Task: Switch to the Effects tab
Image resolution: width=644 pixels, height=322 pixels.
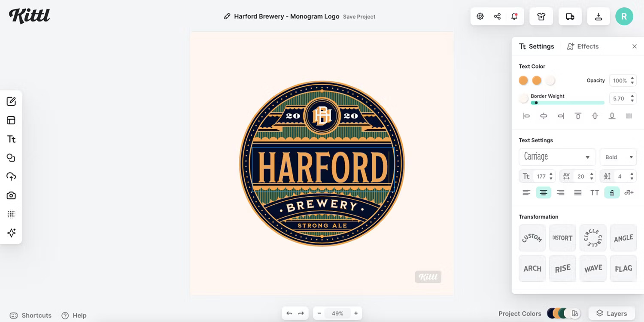Action: [x=583, y=46]
